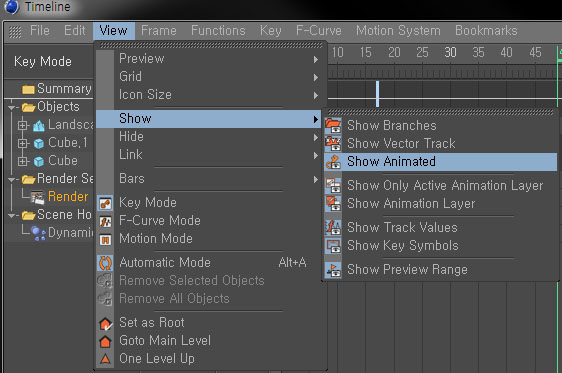Click the Render settings icon in tree
Image resolution: width=562 pixels, height=373 pixels.
38,197
